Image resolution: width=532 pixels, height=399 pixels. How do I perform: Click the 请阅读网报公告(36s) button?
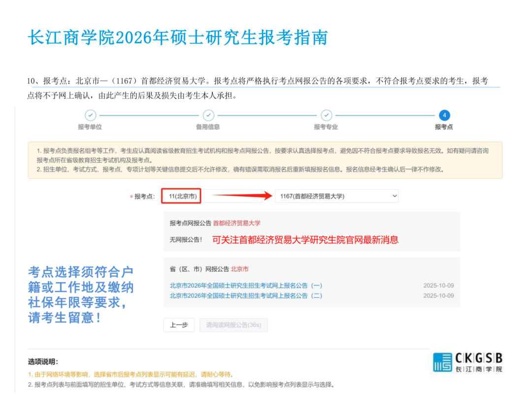click(233, 325)
